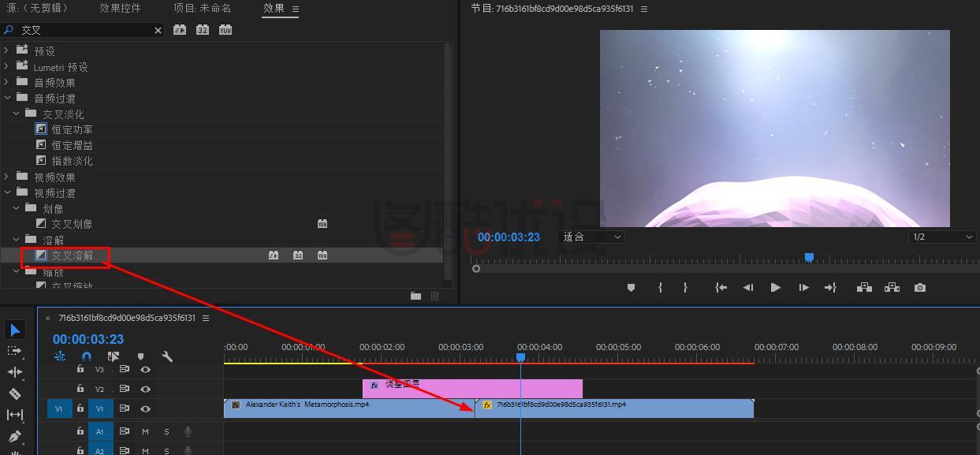The image size is (980, 455).
Task: Open the timeline sequence panel menu
Action: pyautogui.click(x=206, y=318)
